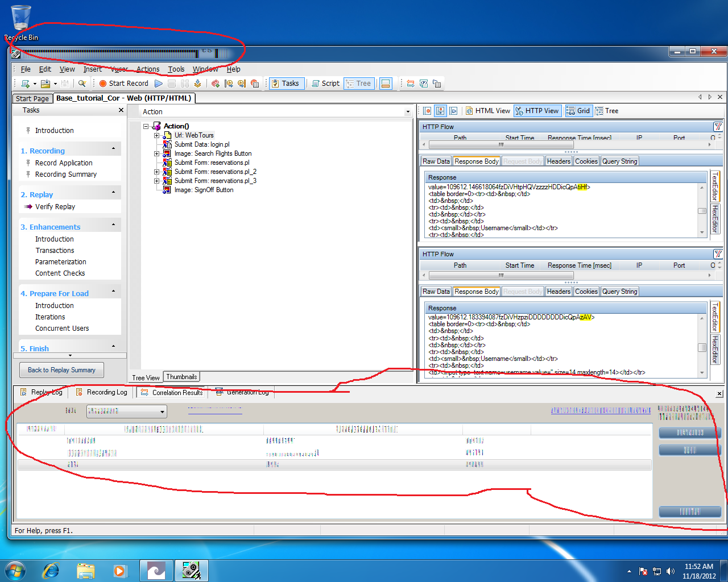Click the Windows Explorer taskbar icon
728x582 pixels.
point(85,570)
